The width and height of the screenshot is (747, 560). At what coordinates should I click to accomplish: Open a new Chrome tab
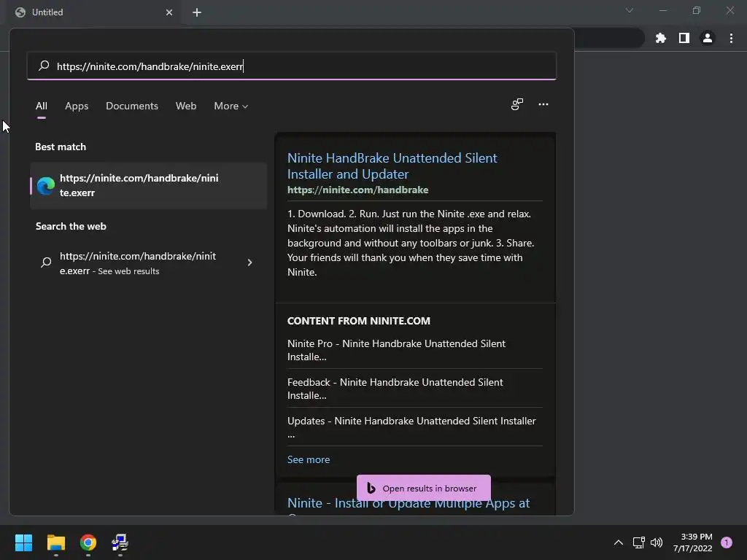[197, 12]
